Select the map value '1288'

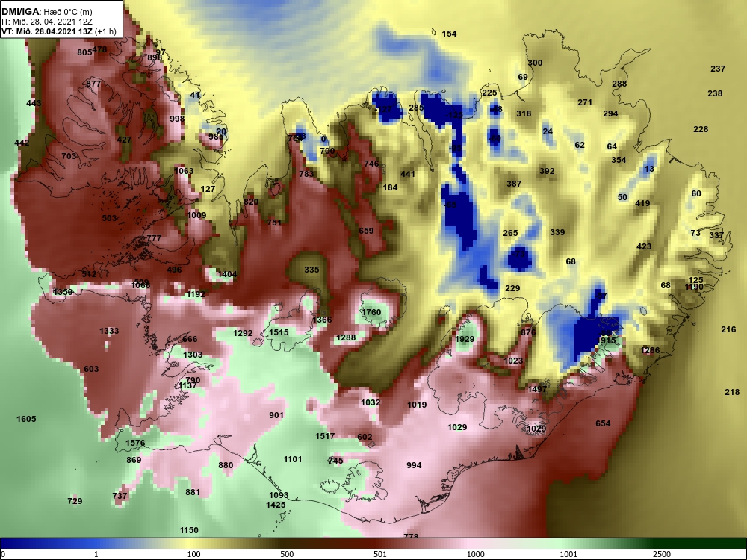coord(346,338)
